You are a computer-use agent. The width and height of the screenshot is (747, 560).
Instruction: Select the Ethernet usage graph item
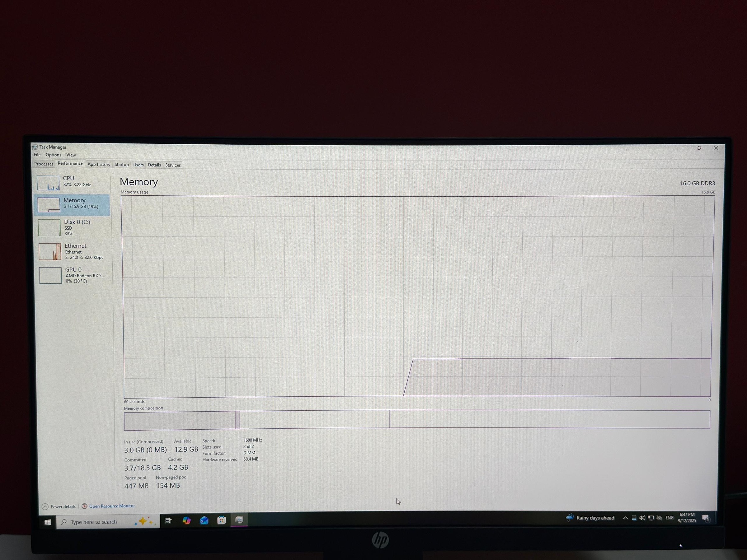coord(50,251)
